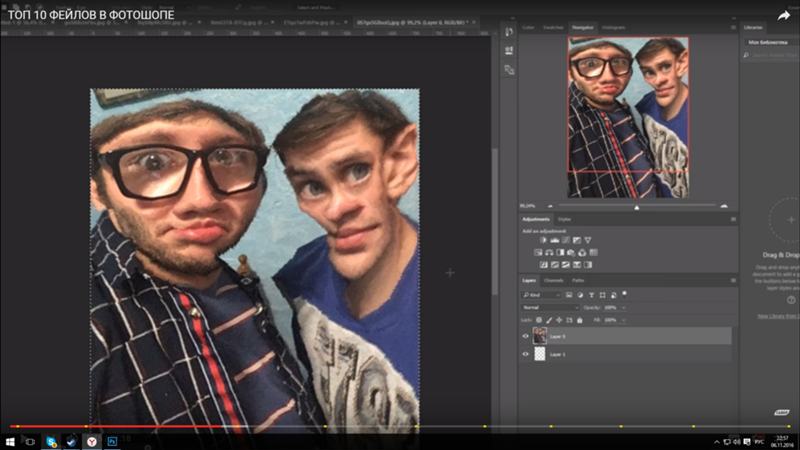This screenshot has width=800, height=450.
Task: Hide Layer 1 with its eye icon
Action: click(526, 354)
